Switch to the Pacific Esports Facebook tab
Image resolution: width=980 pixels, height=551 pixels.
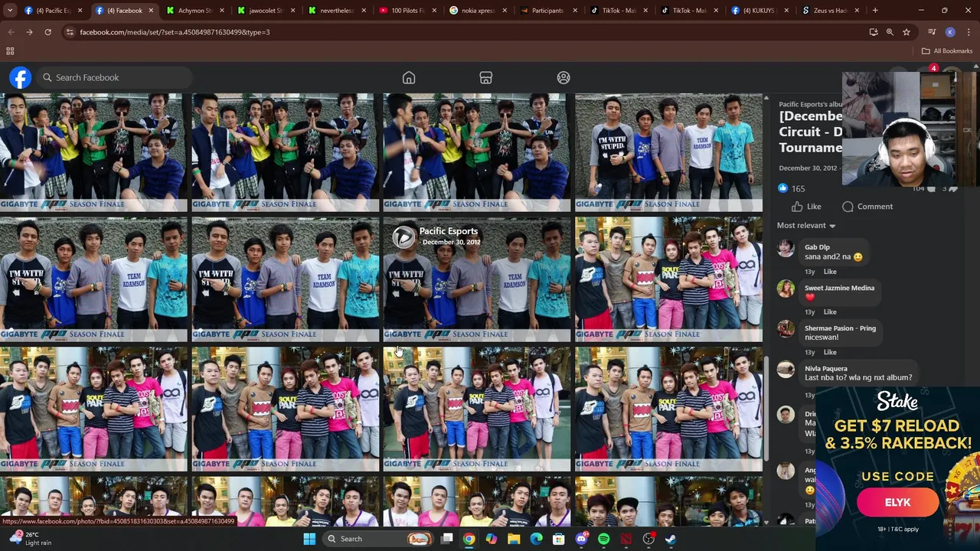coord(53,11)
